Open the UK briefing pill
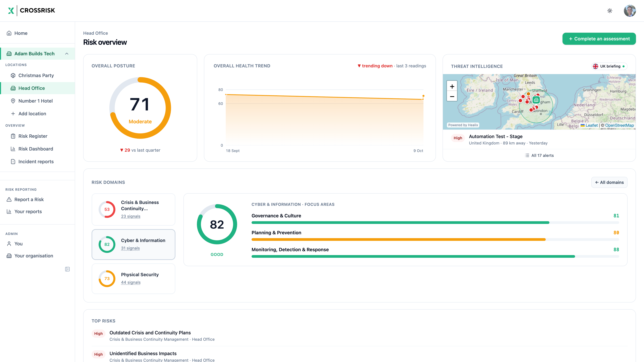Image resolution: width=644 pixels, height=362 pixels. click(x=609, y=66)
